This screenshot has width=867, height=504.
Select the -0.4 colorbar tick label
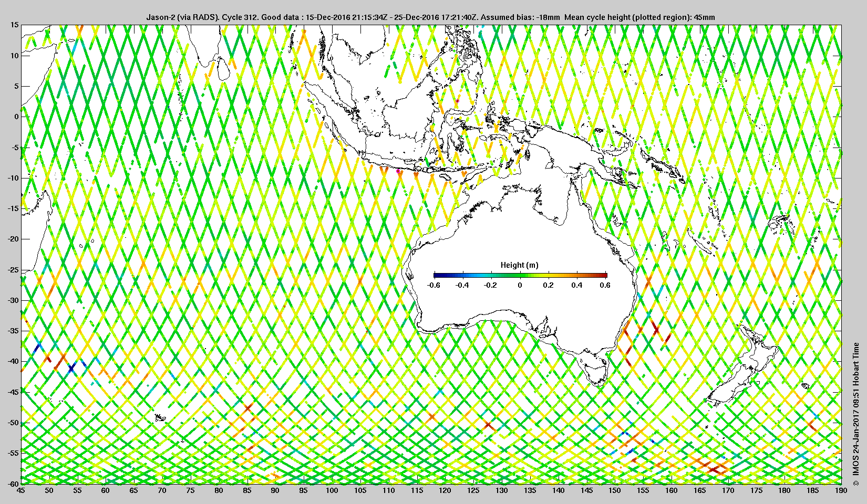pos(462,286)
